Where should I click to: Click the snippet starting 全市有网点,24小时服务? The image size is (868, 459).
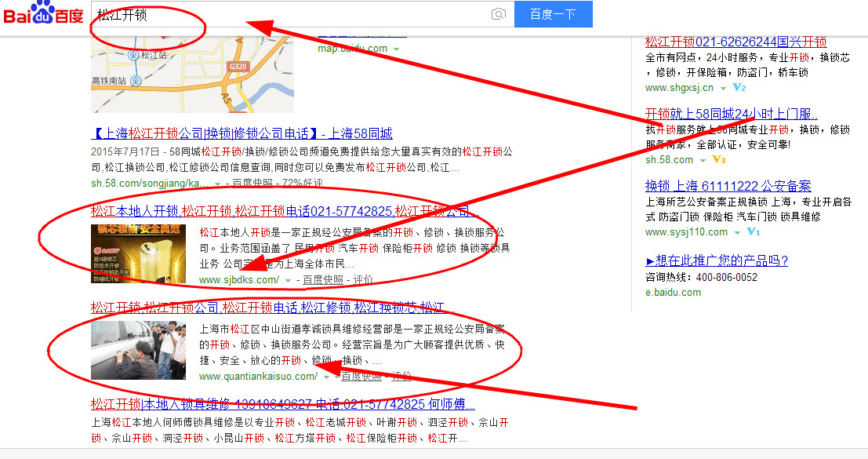(x=748, y=65)
